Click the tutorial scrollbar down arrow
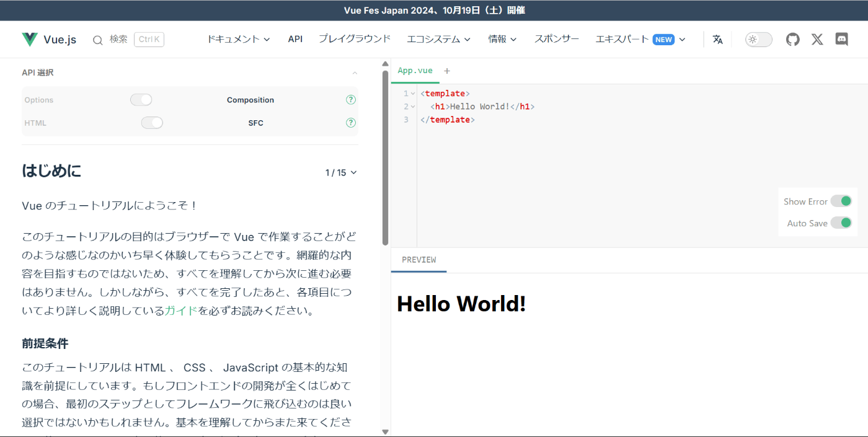This screenshot has height=437, width=868. (385, 431)
